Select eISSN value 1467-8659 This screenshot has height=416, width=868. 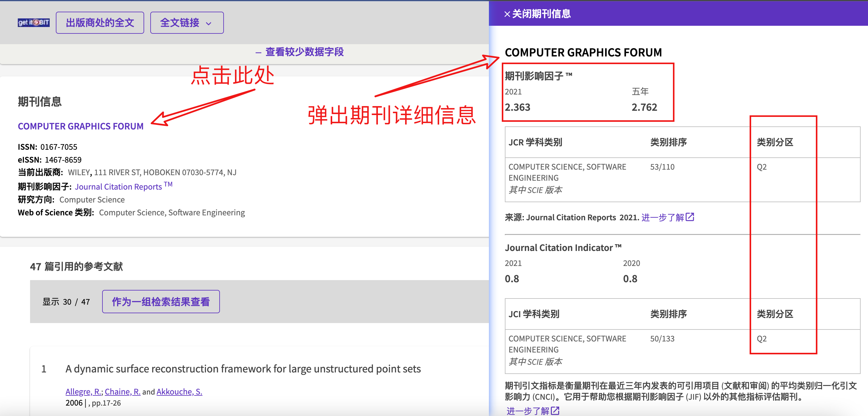pyautogui.click(x=63, y=160)
